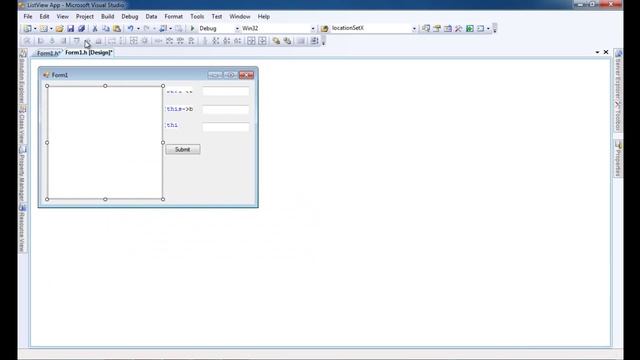The image size is (640, 360).
Task: Start debugging with the green play icon
Action: click(x=192, y=29)
